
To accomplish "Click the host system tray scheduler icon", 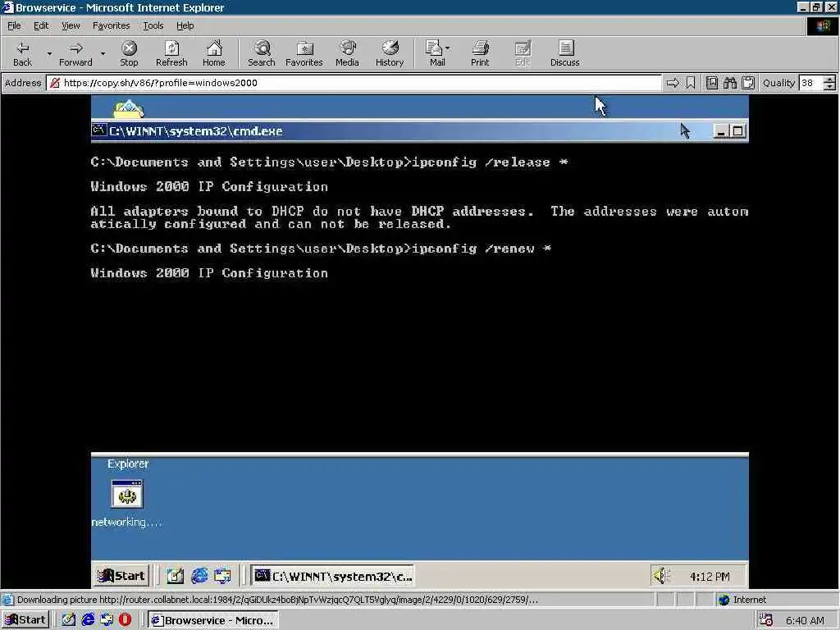I will (x=765, y=620).
